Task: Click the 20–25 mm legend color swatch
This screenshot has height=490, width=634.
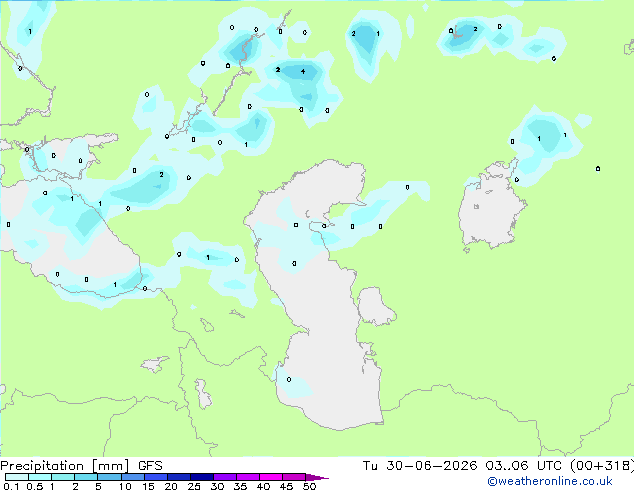Action: [x=179, y=477]
